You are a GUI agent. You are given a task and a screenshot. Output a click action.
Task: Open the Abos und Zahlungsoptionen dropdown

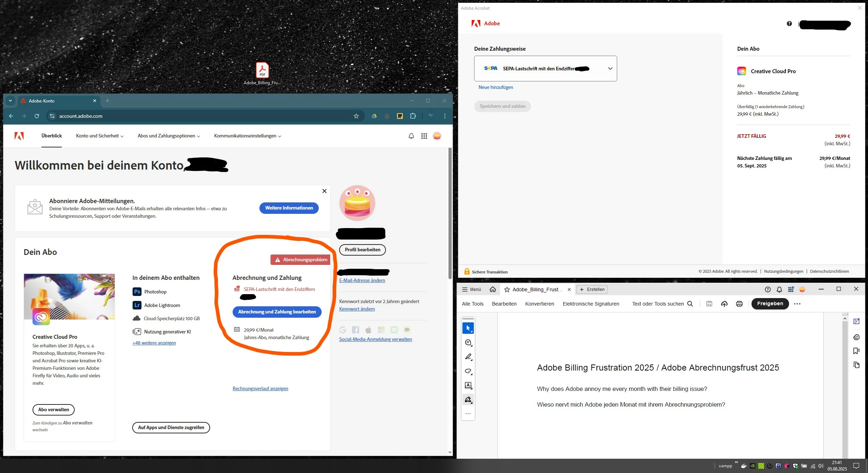(169, 136)
